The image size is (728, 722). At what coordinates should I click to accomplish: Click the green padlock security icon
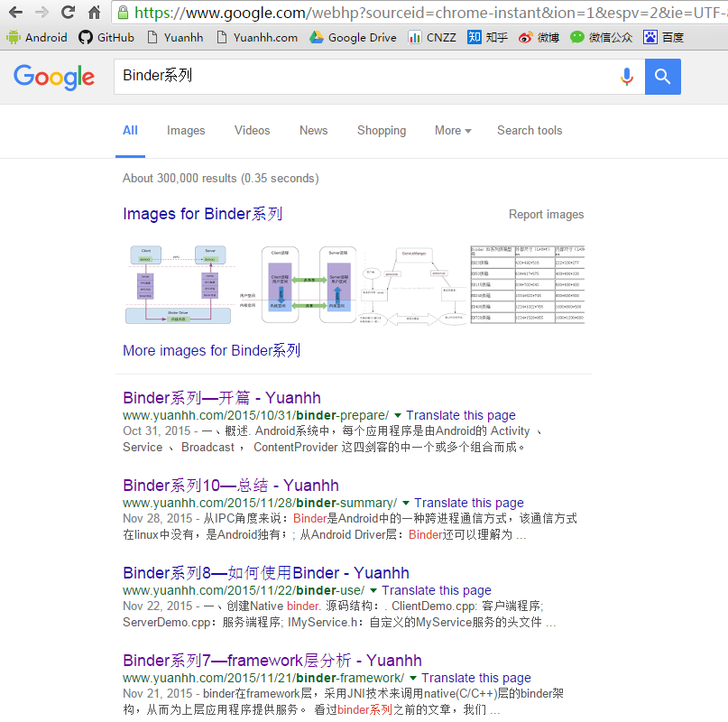(123, 12)
